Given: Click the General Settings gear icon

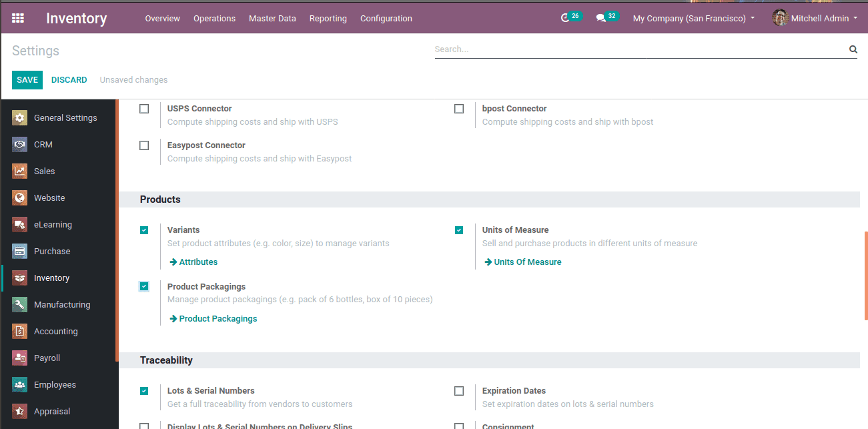Looking at the screenshot, I should [20, 118].
